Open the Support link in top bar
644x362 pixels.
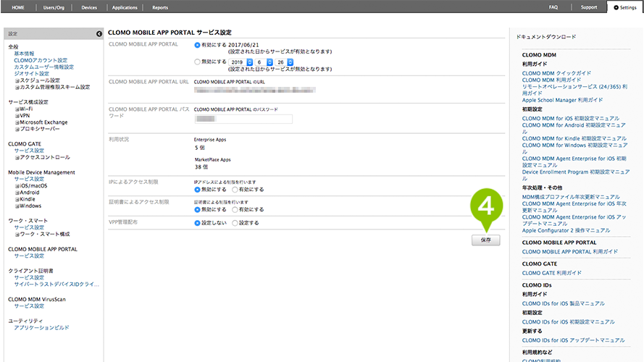pyautogui.click(x=588, y=7)
